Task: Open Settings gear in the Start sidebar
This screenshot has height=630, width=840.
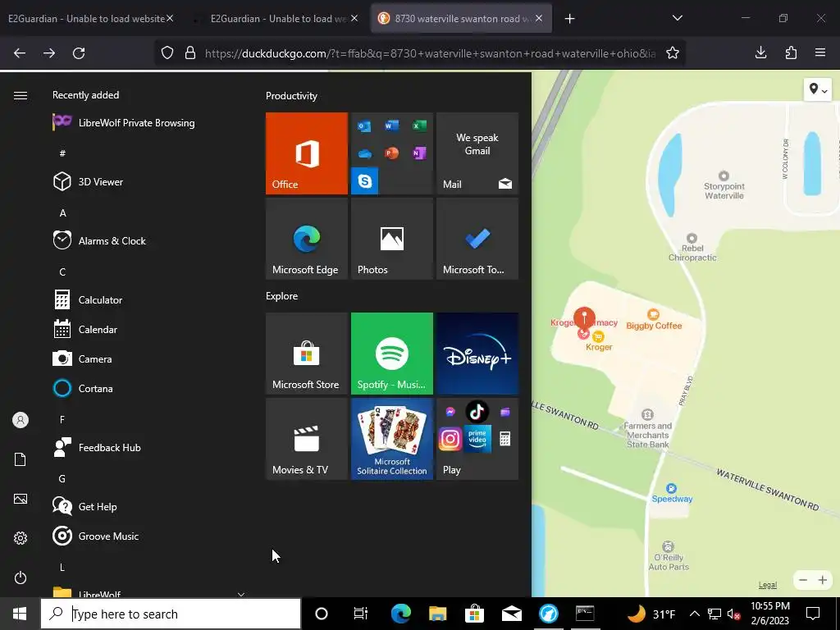Action: pyautogui.click(x=21, y=538)
